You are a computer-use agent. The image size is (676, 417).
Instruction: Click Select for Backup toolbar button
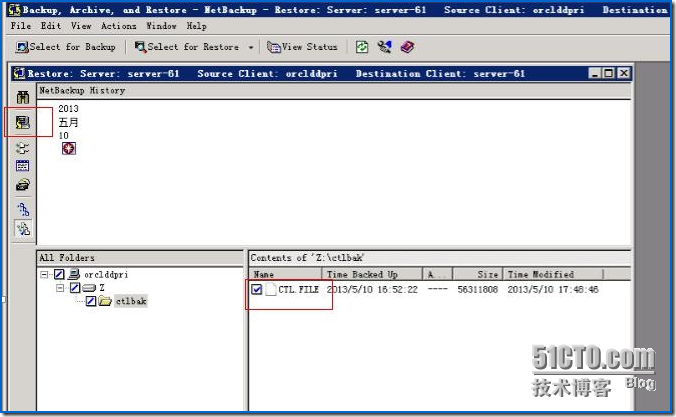pyautogui.click(x=66, y=47)
